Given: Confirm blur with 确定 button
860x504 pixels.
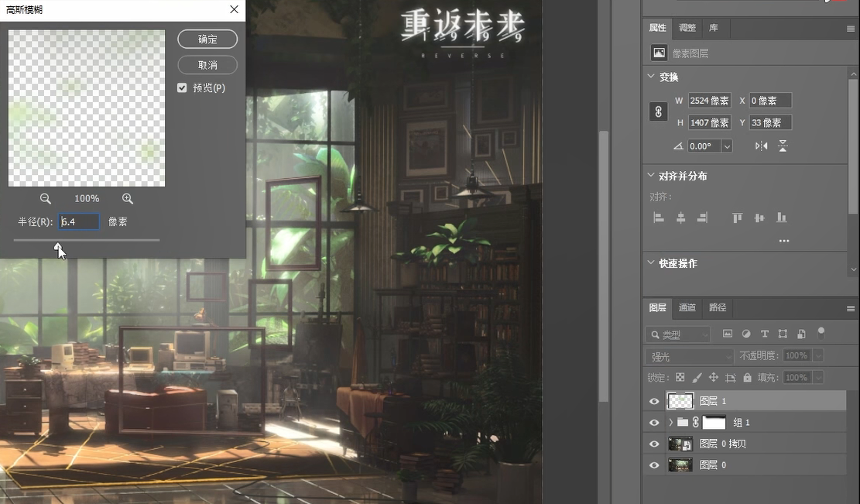Looking at the screenshot, I should (x=207, y=39).
